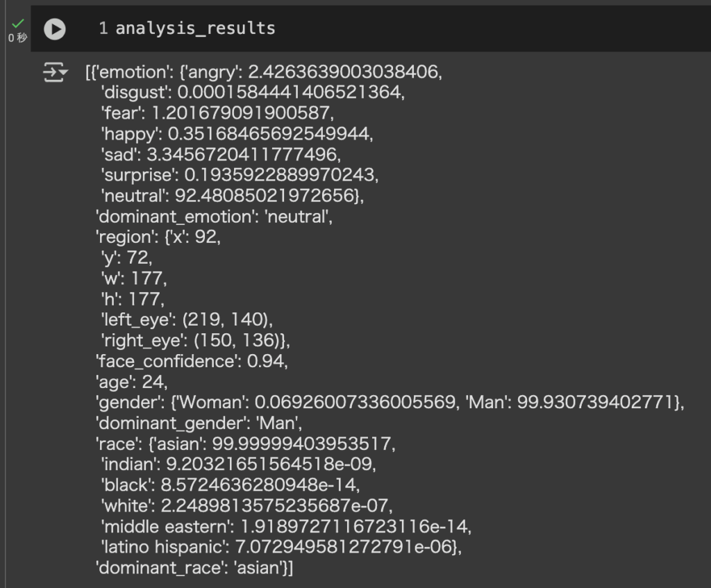The height and width of the screenshot is (588, 711).
Task: Run the analysis_results code cell
Action: click(x=54, y=28)
